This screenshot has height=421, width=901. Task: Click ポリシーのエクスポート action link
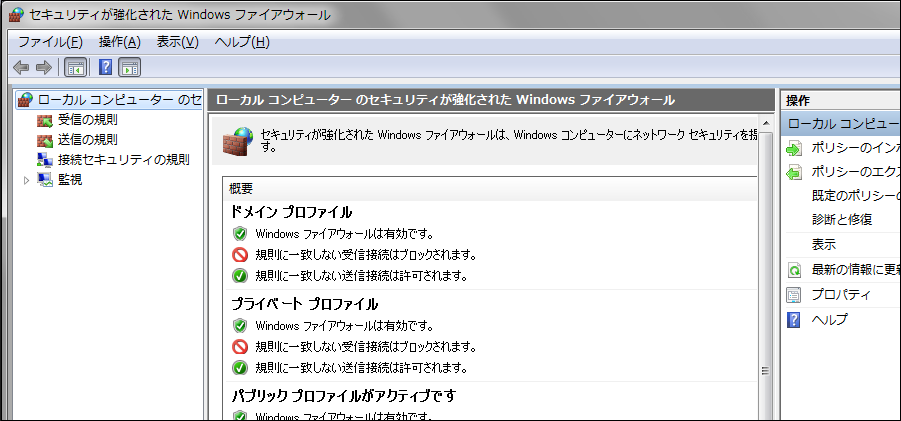[x=856, y=172]
